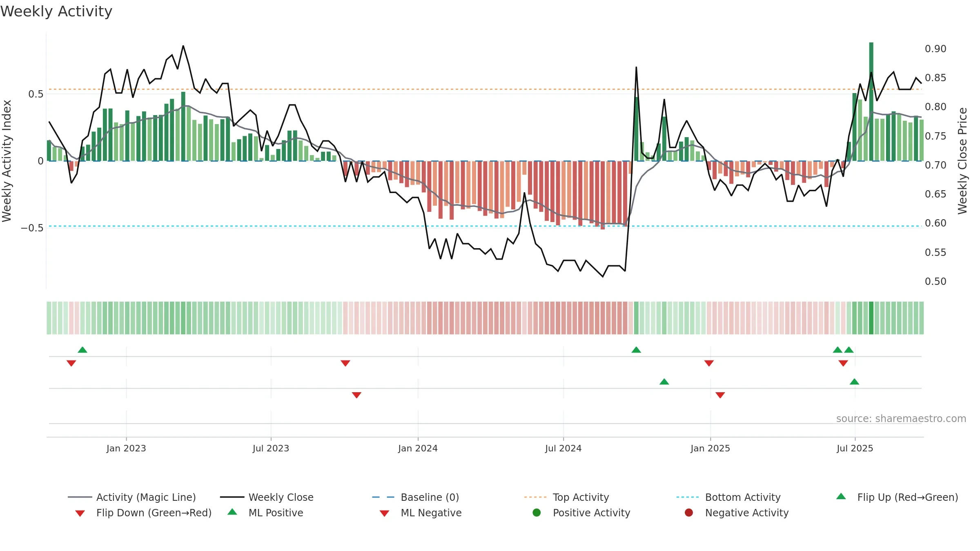Click the '0.60' right axis price label
This screenshot has width=980, height=551.
click(935, 223)
